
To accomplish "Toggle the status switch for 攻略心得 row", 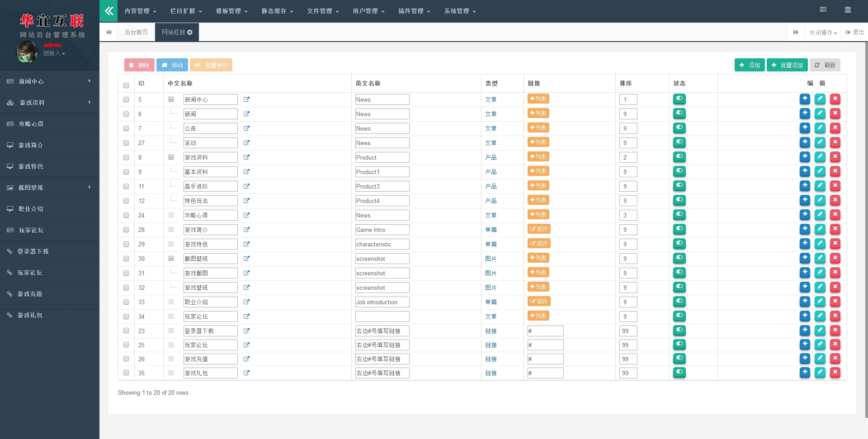I will (x=679, y=215).
